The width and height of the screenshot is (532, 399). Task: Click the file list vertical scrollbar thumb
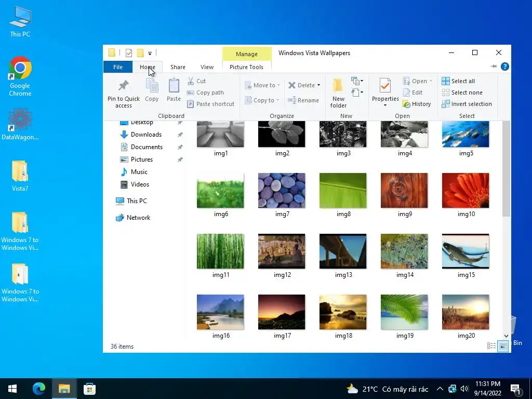(x=506, y=169)
